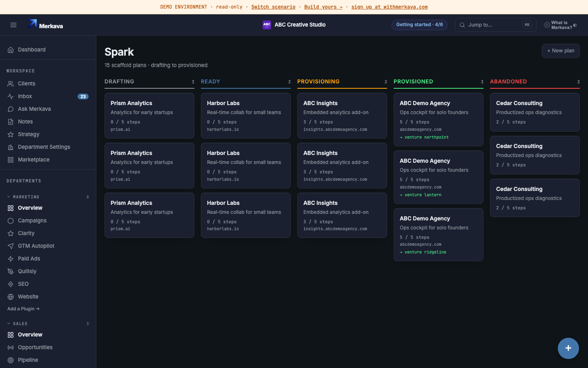Click the PROVISIONING column header
Screen dimensions: 588x368
coord(342,82)
